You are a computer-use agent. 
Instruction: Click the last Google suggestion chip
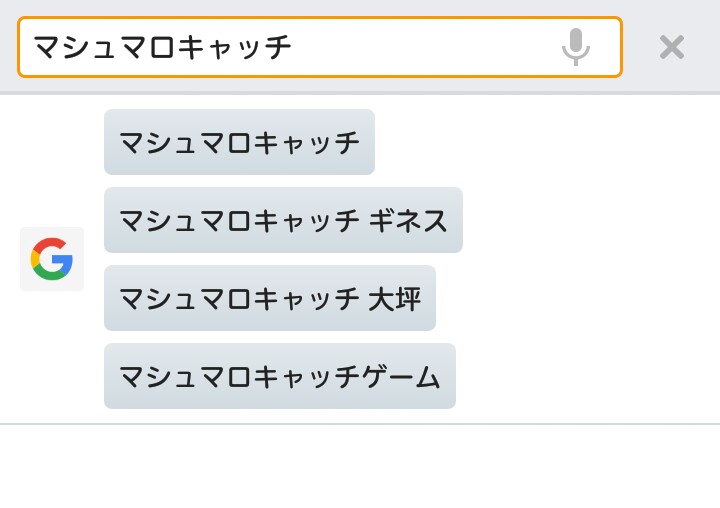tap(279, 376)
